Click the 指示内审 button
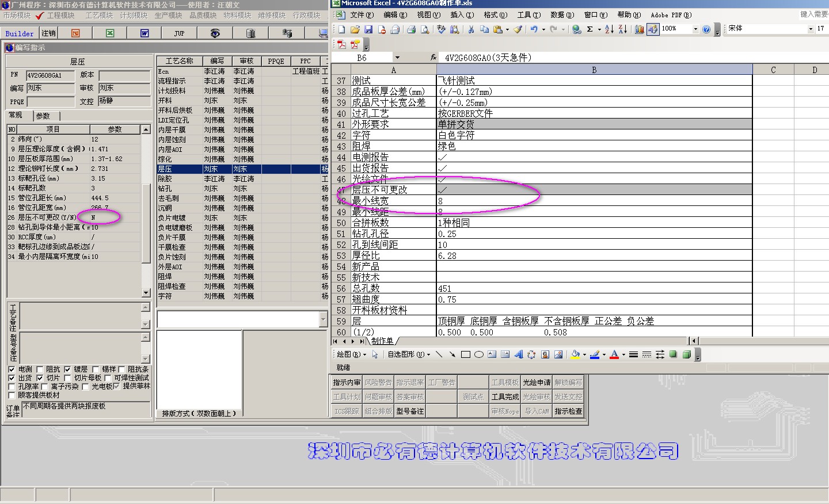Viewport: 829px width, 504px height. tap(347, 383)
